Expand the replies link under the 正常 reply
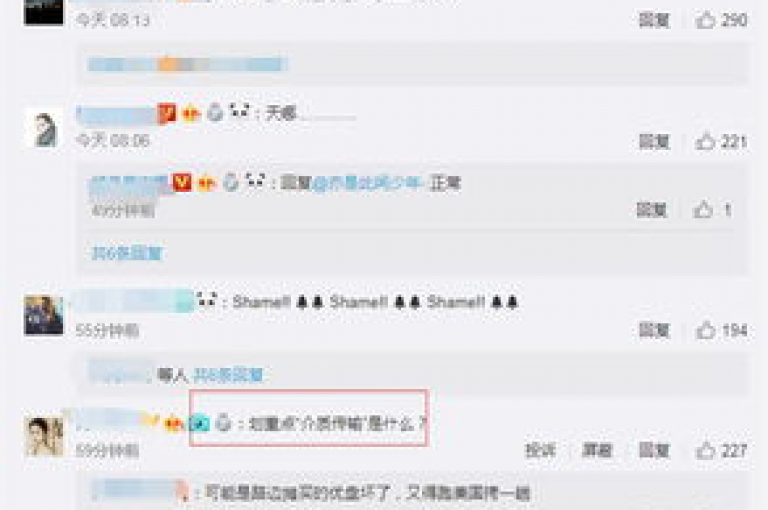This screenshot has width=768, height=510. tap(127, 253)
